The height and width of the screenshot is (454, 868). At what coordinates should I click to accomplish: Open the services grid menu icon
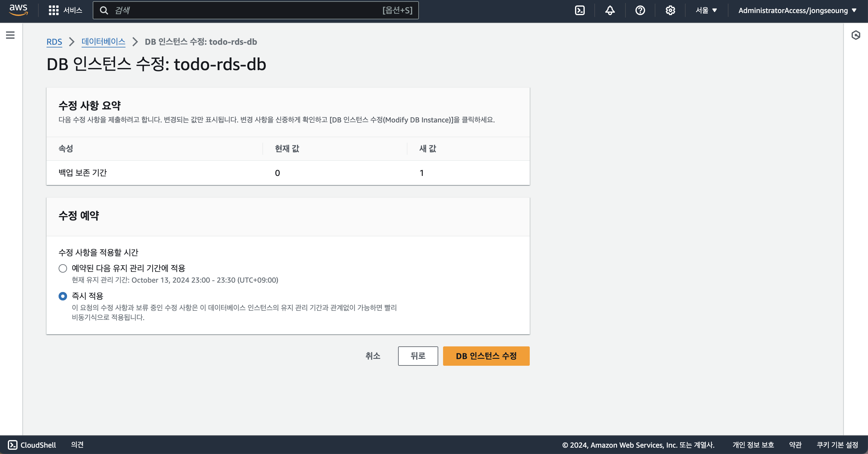click(x=53, y=10)
